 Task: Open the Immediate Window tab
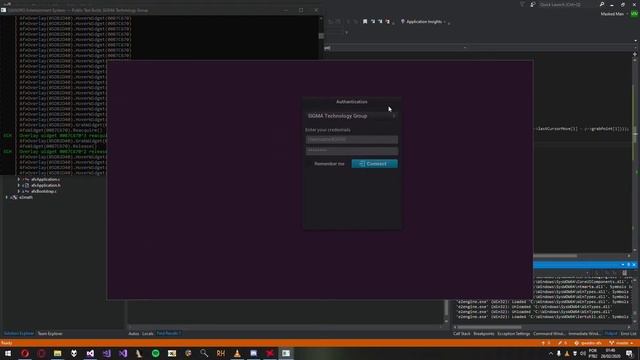584,333
